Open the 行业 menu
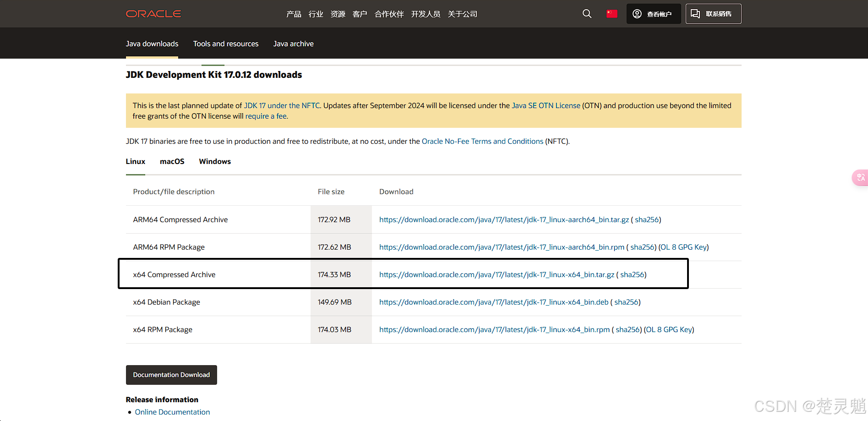 (x=316, y=14)
